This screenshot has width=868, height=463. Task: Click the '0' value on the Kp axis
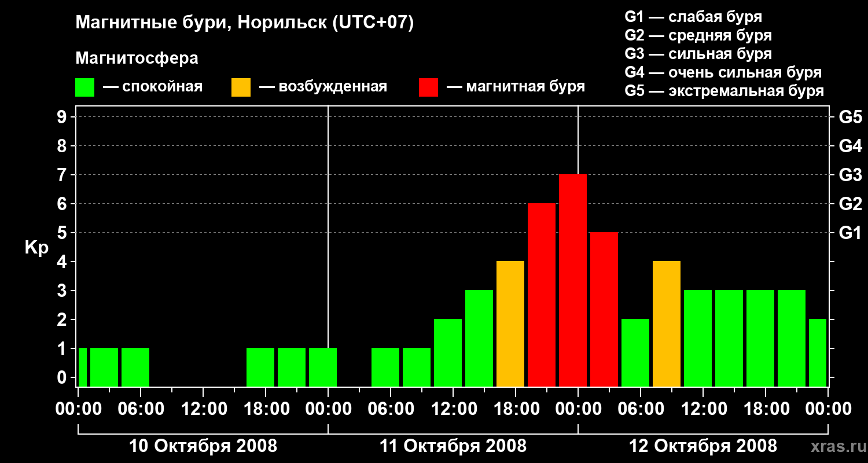click(63, 377)
